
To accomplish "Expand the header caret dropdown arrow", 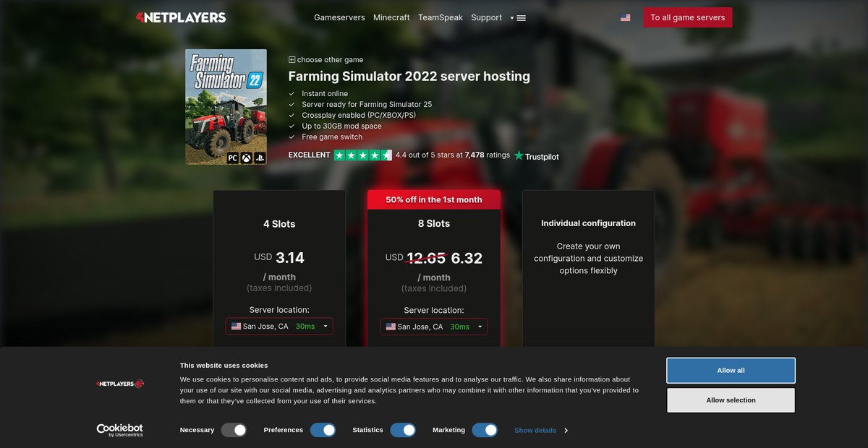I will tap(512, 18).
